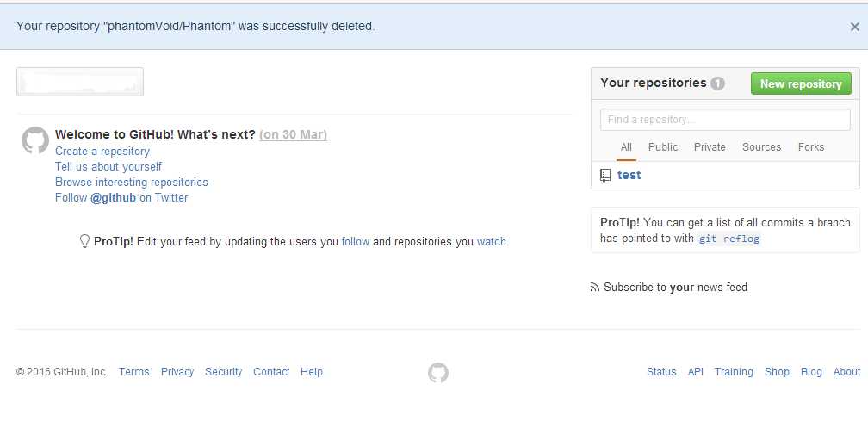Click the Tell us about yourself link
868x434 pixels.
coord(108,167)
